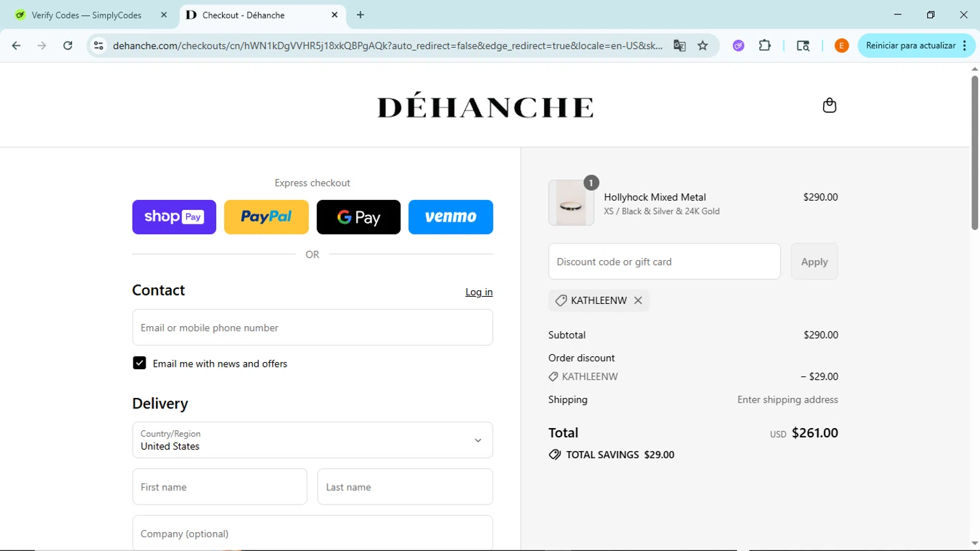Open the purple extension icon
This screenshot has width=980, height=551.
pyautogui.click(x=738, y=46)
